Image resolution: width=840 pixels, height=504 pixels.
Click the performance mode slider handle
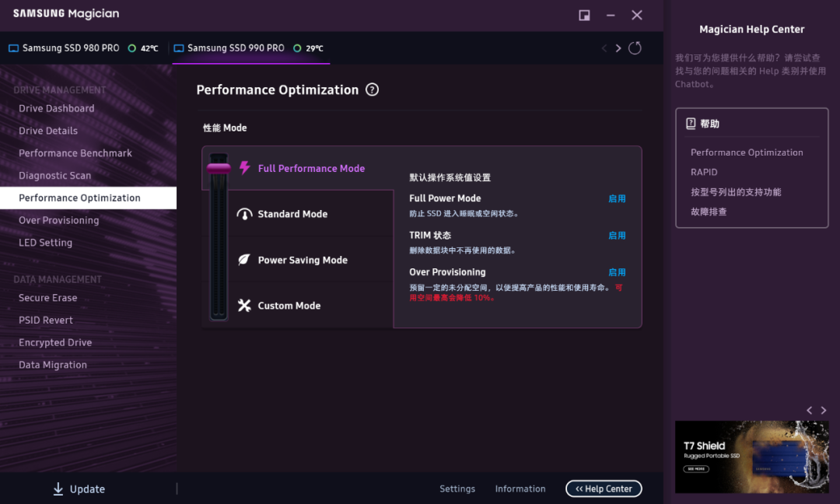(x=218, y=166)
